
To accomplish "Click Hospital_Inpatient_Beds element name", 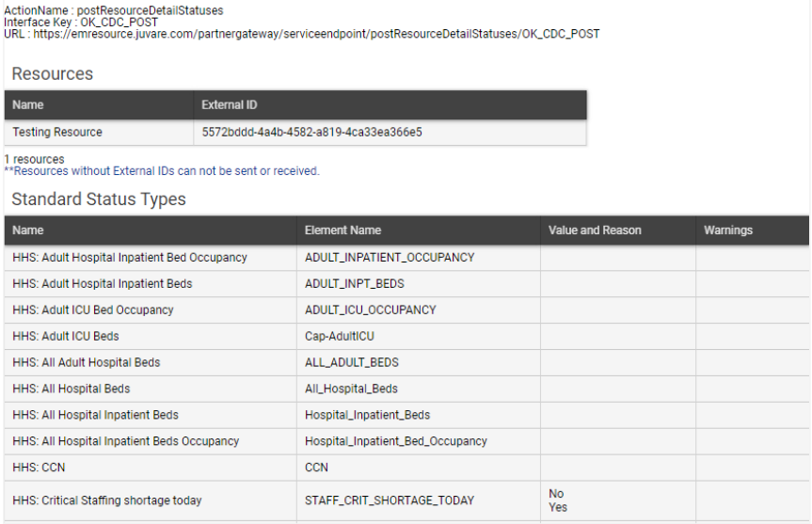I will click(x=367, y=415).
